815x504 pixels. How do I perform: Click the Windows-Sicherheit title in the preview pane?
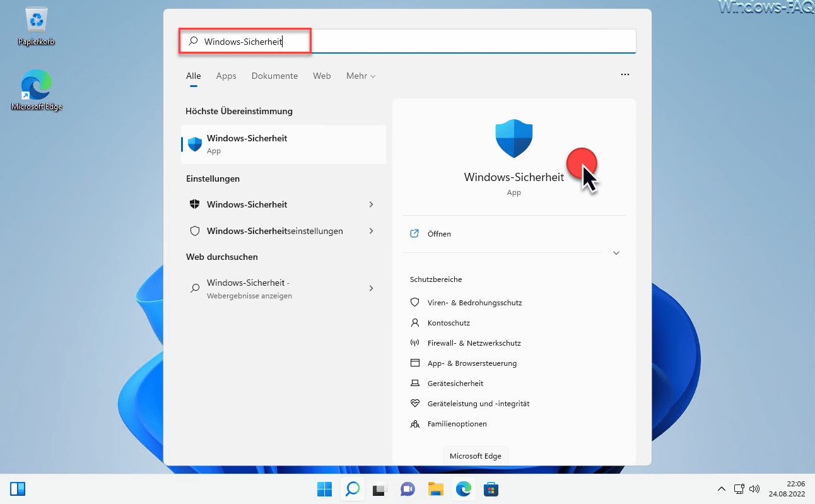pos(514,177)
